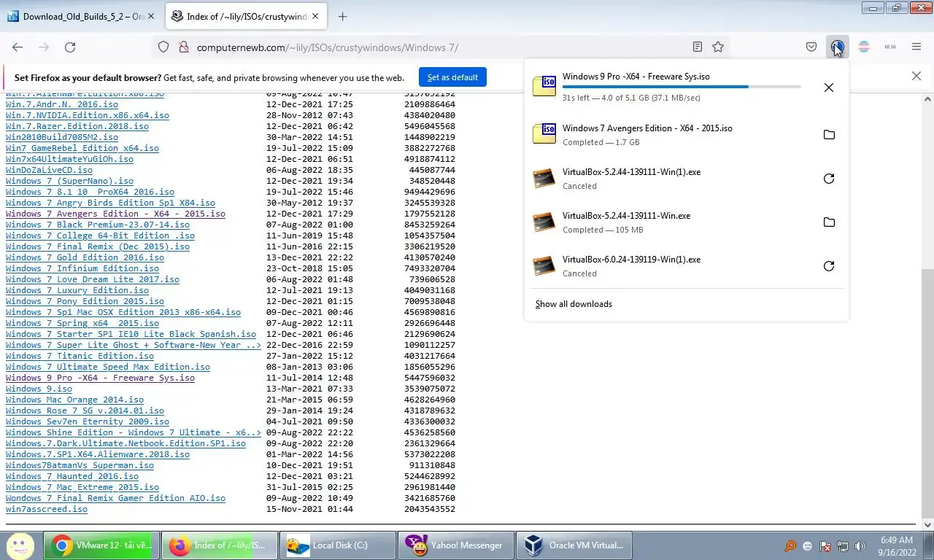Screen dimensions: 934x560
Task: Click the network tray icon
Action: (x=843, y=546)
